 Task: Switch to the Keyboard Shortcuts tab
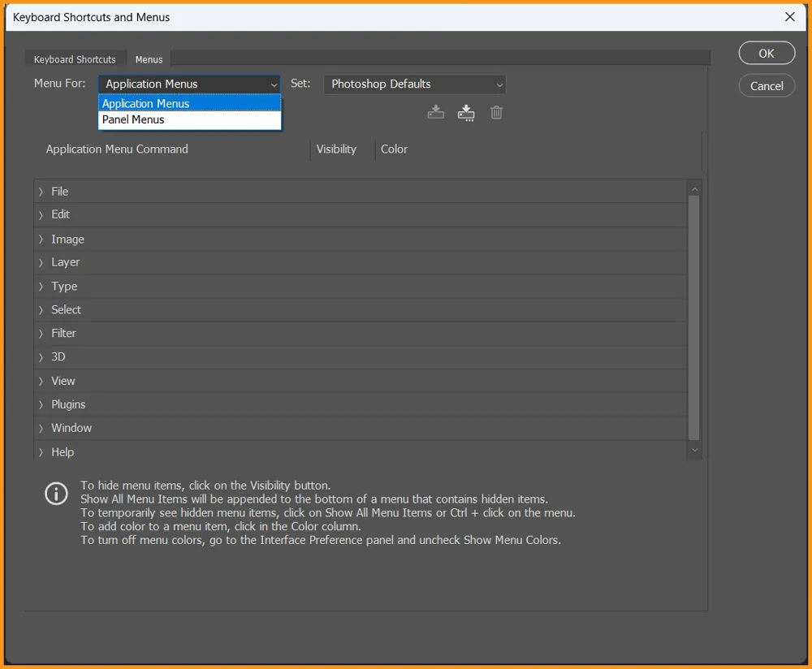[x=75, y=59]
